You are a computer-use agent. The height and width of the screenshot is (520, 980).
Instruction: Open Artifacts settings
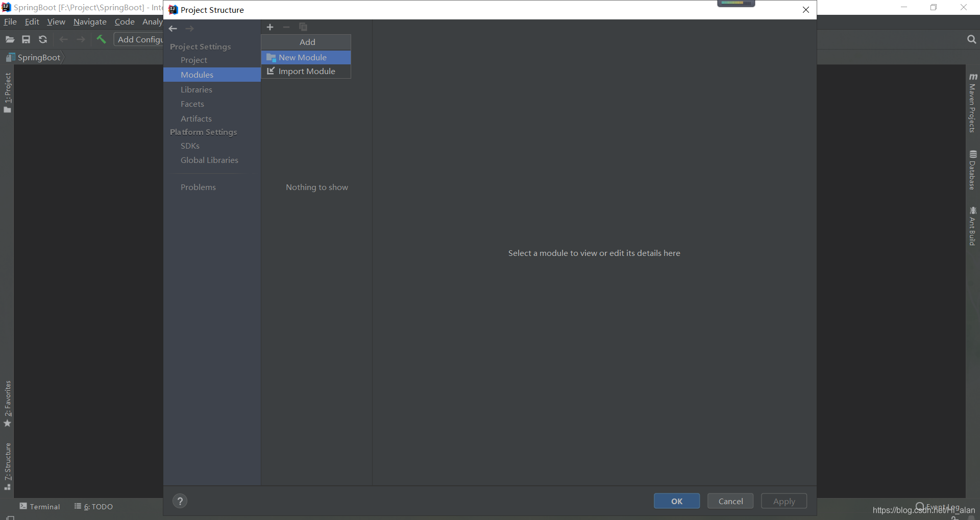196,119
